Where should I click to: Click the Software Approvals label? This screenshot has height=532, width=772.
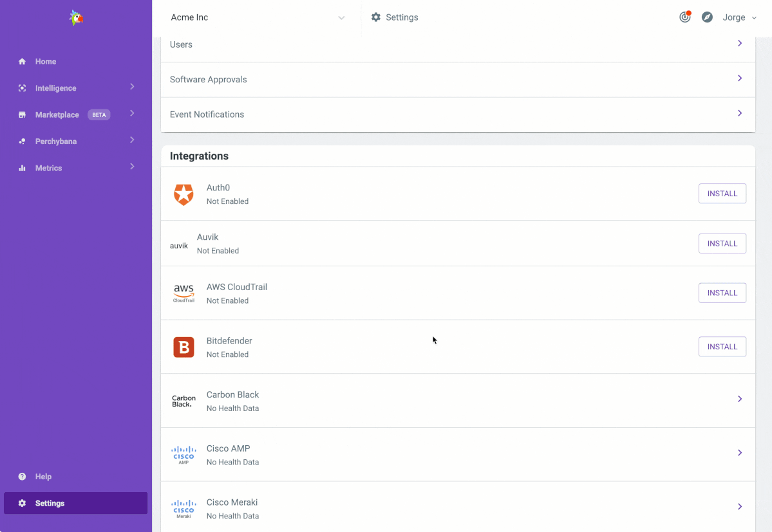pyautogui.click(x=208, y=79)
